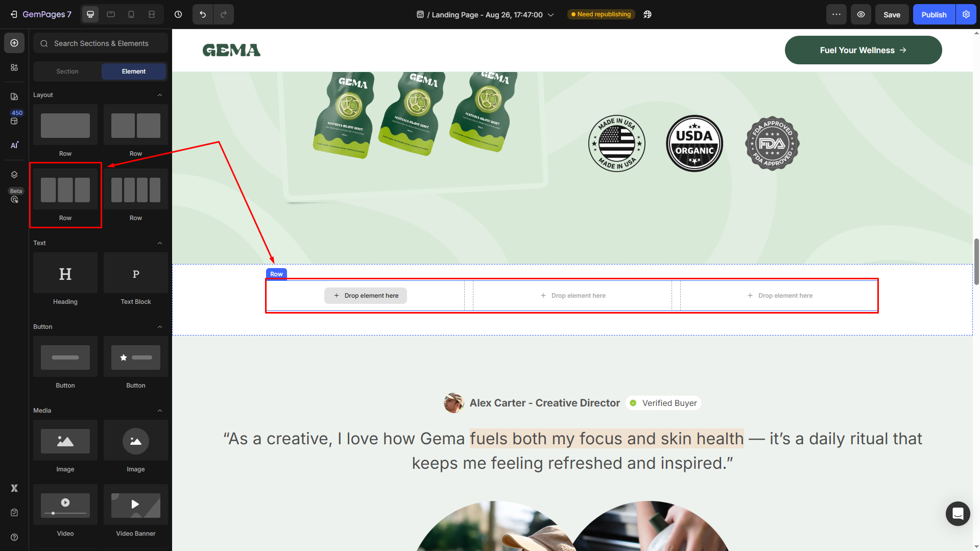This screenshot has width=980, height=551.
Task: Open the Add elements plus icon in the sidebar
Action: [x=14, y=43]
